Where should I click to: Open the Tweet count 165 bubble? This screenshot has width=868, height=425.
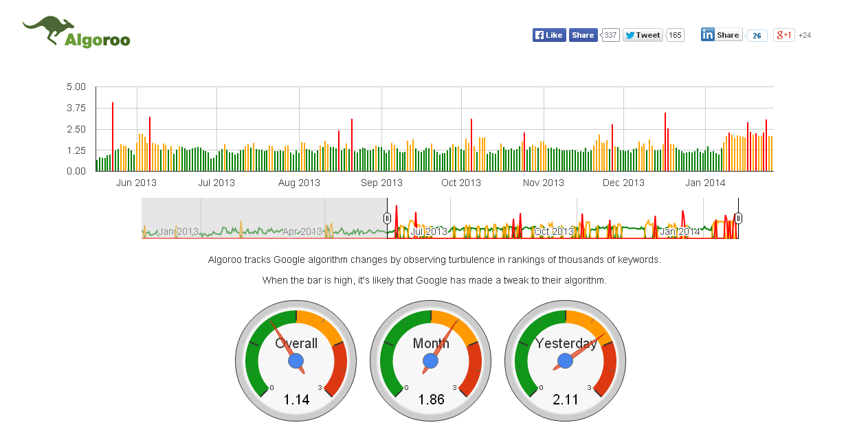tap(675, 35)
